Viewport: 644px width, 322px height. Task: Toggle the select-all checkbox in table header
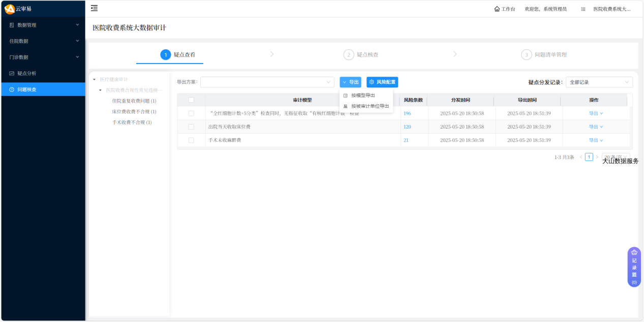click(x=191, y=100)
